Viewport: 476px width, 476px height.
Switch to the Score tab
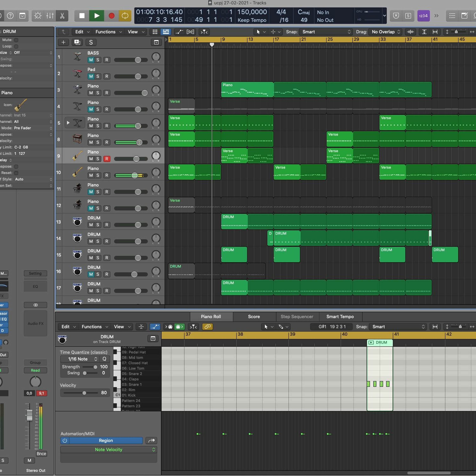coord(254,317)
